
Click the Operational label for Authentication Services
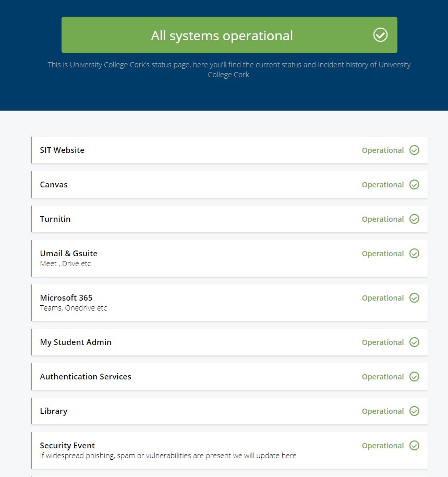click(x=382, y=377)
